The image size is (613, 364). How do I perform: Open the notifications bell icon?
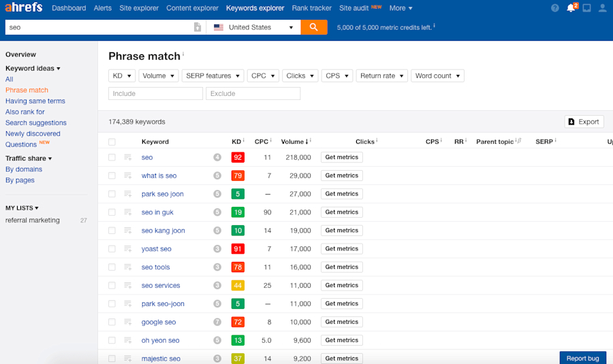[571, 8]
